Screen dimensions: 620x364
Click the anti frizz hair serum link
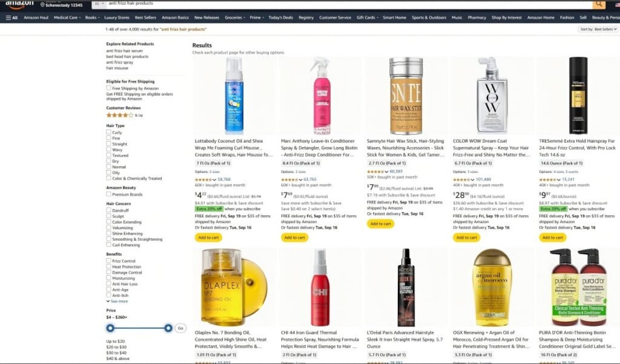coord(124,51)
